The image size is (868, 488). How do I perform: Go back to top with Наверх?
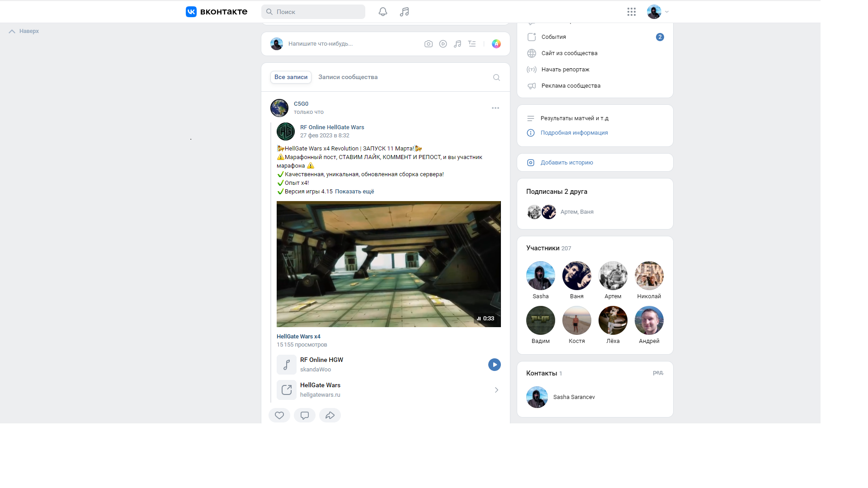click(24, 31)
